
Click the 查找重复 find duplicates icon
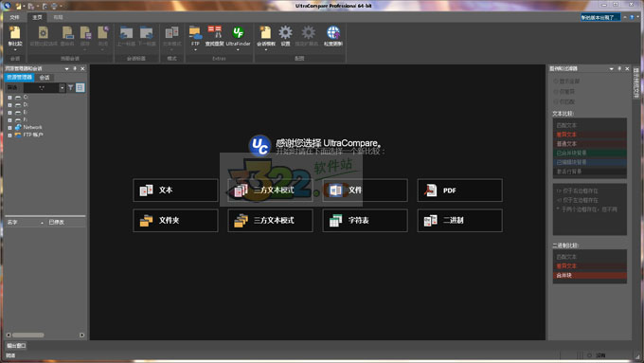[214, 32]
